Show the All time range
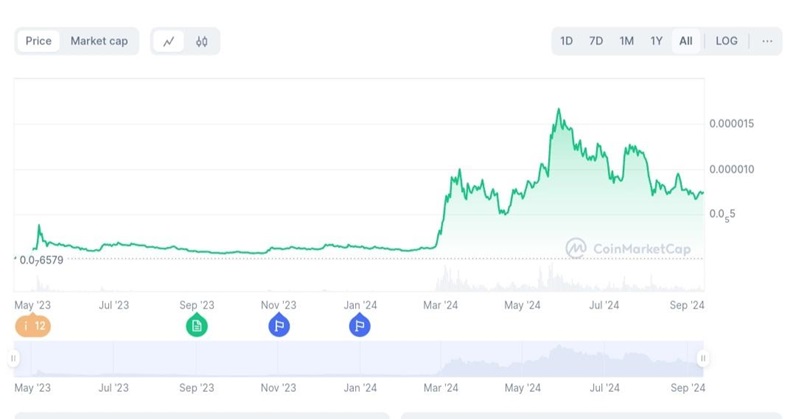Screen dimensions: 796x419 pyautogui.click(x=686, y=41)
